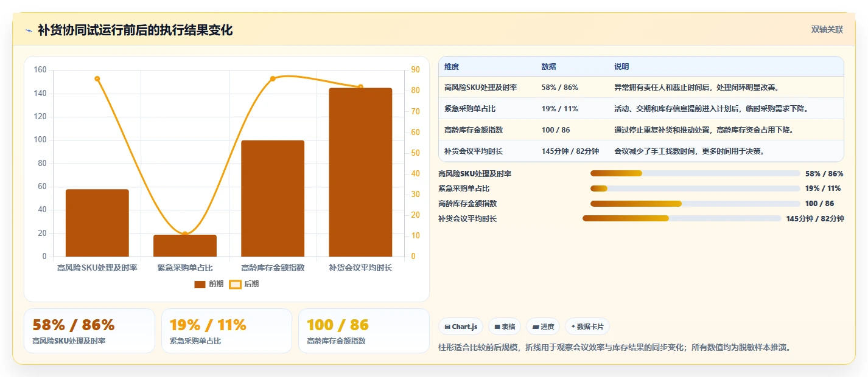Viewport: 868px width, 377px height.
Task: Select the 19% / 11% data card
Action: point(226,331)
